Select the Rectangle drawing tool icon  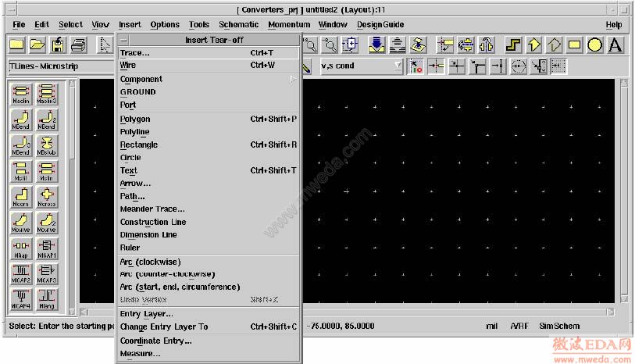click(x=575, y=45)
